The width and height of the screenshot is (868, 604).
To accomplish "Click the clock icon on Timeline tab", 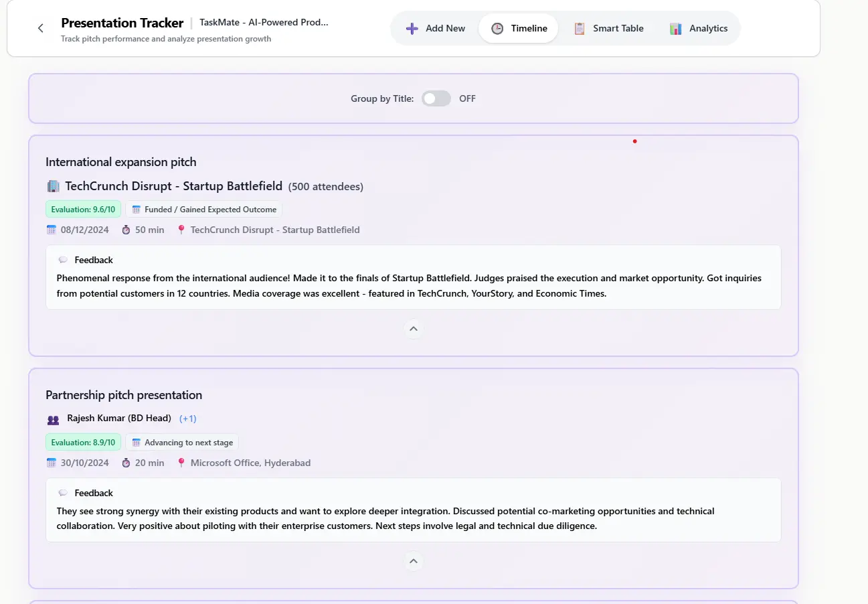I will tap(497, 29).
